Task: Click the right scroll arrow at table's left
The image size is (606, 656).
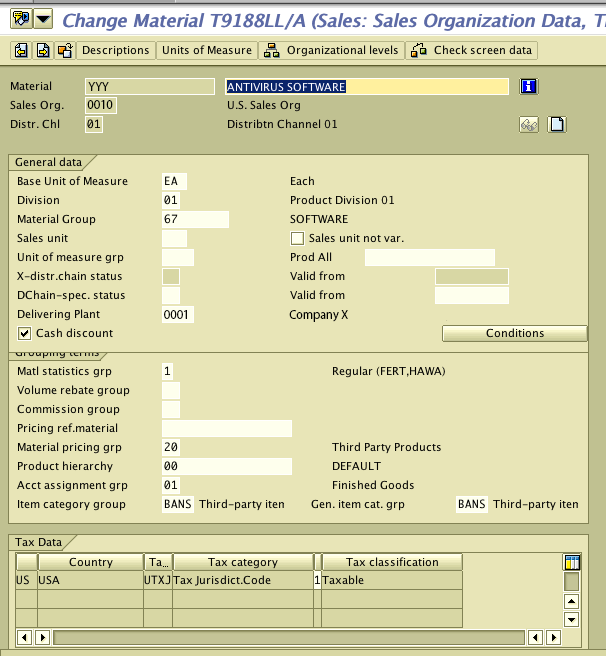Action: pos(42,638)
